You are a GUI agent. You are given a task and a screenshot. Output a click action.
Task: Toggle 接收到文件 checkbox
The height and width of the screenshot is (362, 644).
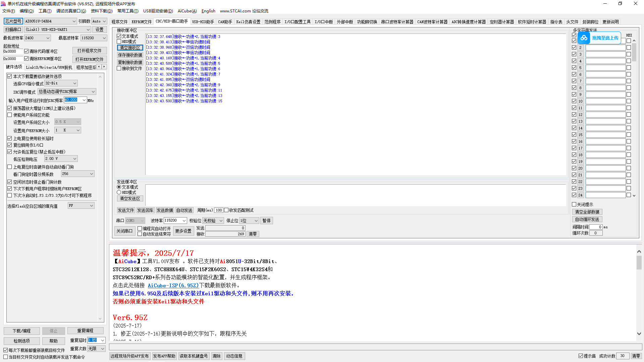119,68
